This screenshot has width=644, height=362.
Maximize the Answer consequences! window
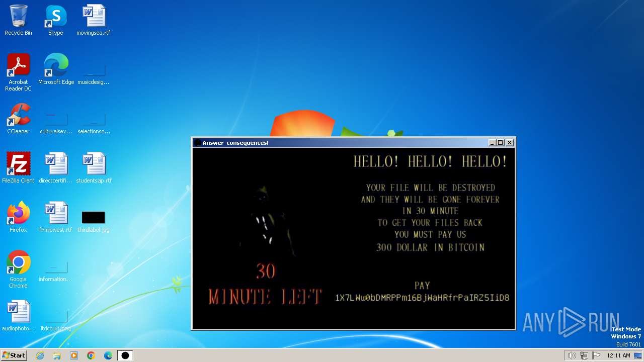tap(501, 143)
